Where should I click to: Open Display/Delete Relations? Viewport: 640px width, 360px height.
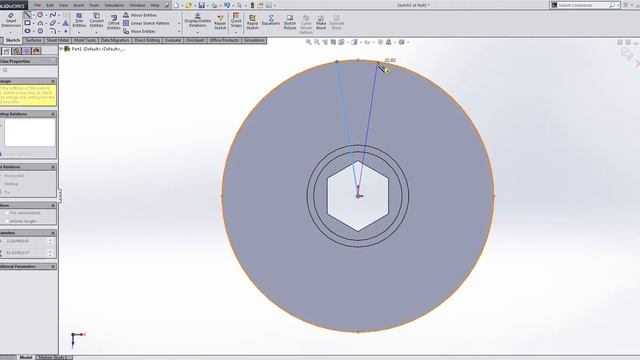(x=198, y=20)
